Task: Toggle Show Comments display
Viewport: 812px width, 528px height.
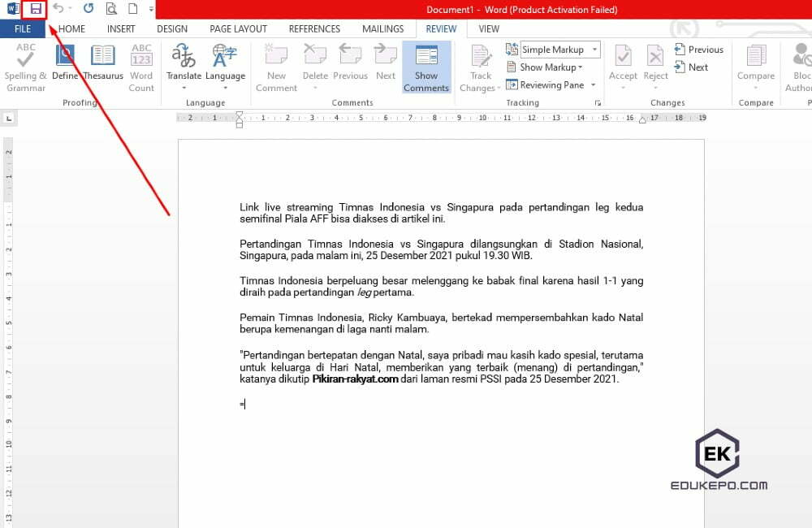Action: coord(425,65)
